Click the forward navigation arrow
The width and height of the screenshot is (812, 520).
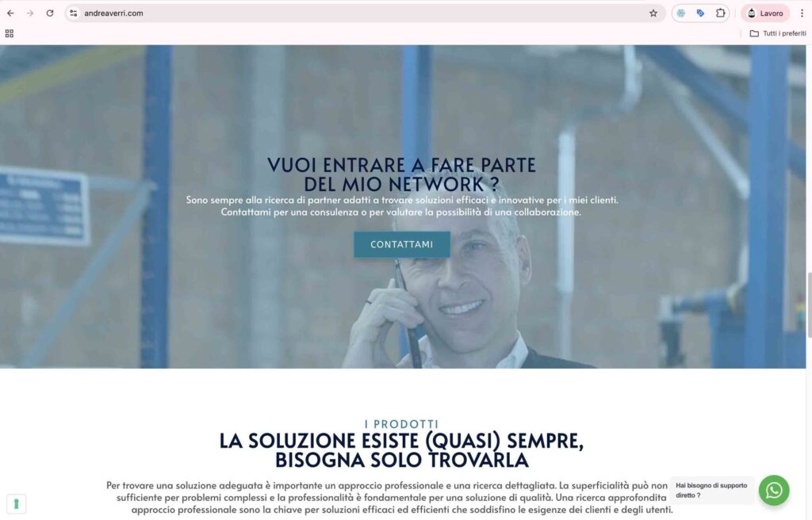click(30, 13)
